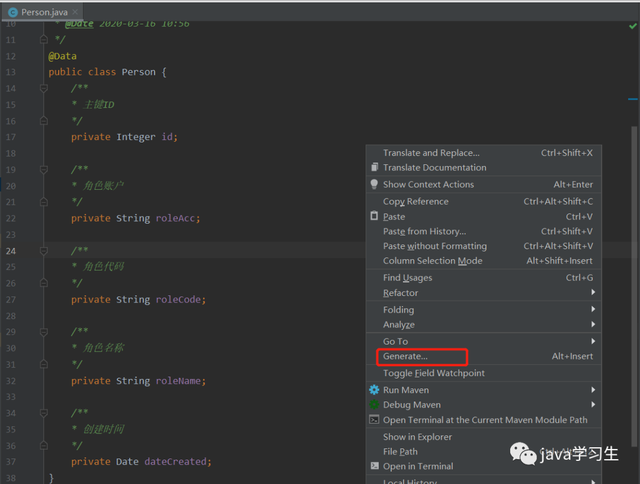Choose Translate and Replace... in context menu
The image size is (640, 484).
484,153
